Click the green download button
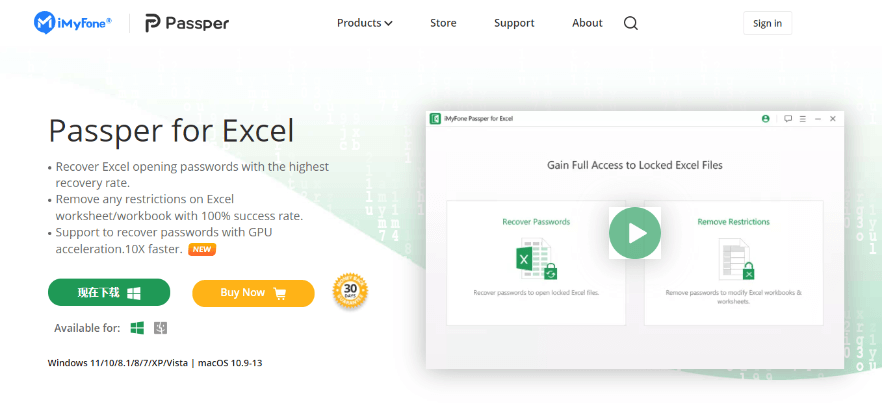This screenshot has width=882, height=413. 109,292
